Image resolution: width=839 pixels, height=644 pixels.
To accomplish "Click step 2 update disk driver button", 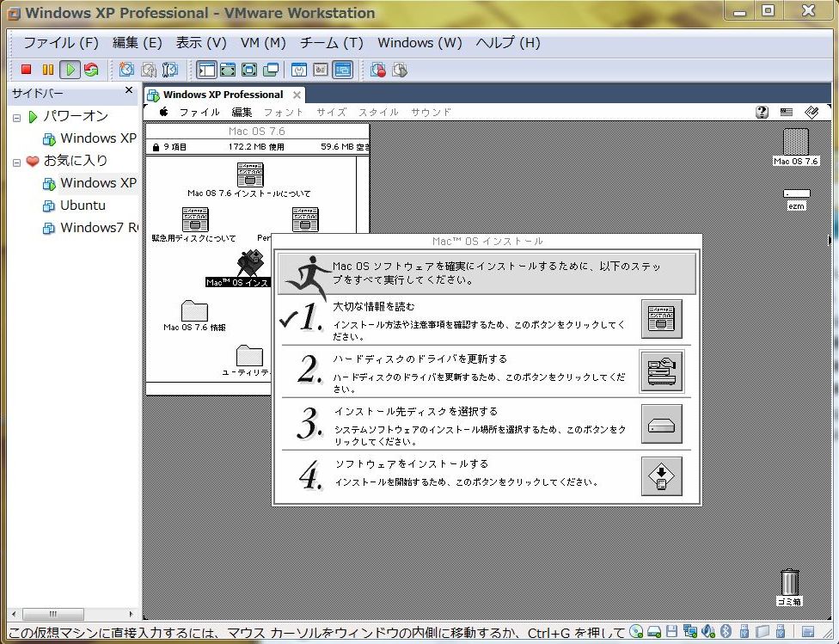I will click(661, 371).
